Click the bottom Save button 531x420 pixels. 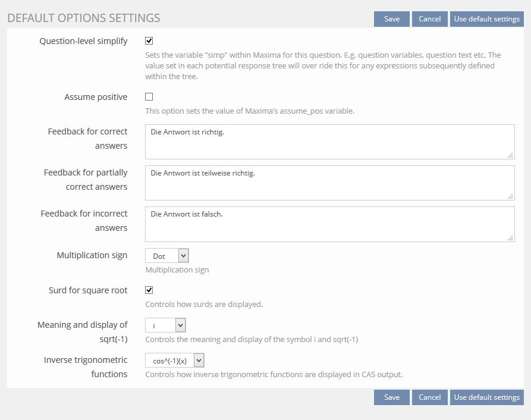(392, 397)
